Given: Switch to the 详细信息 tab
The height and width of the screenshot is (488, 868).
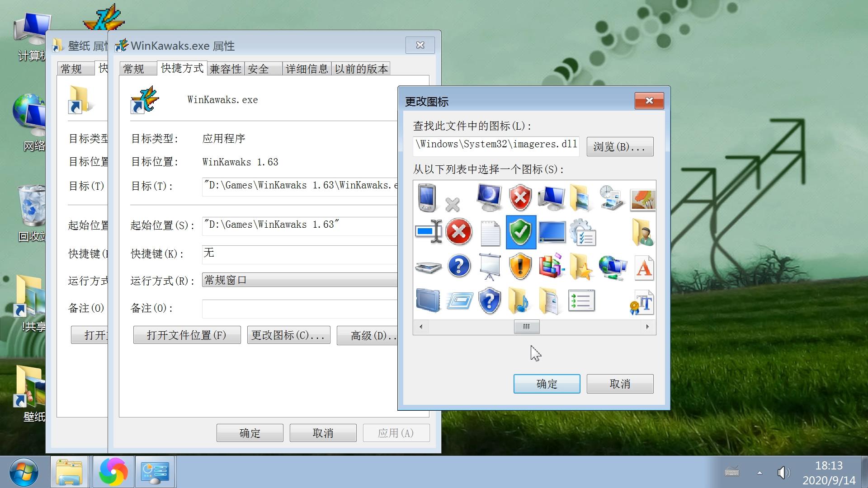Looking at the screenshot, I should 307,69.
